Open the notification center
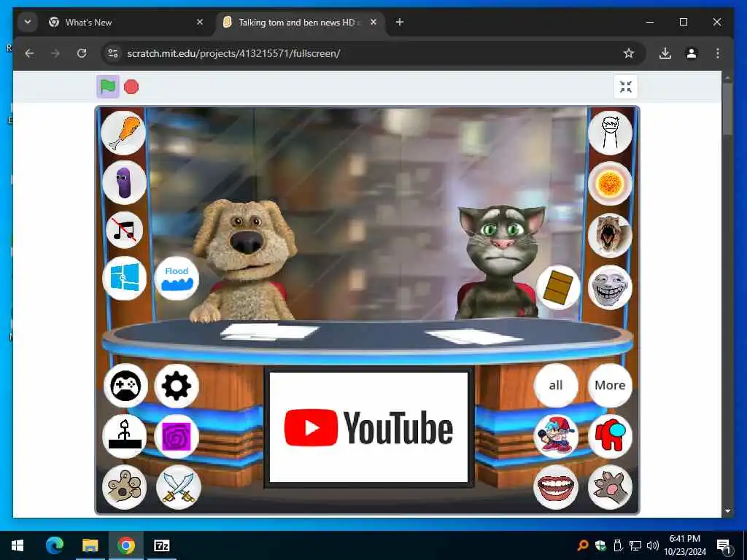The width and height of the screenshot is (747, 560). pos(723,545)
